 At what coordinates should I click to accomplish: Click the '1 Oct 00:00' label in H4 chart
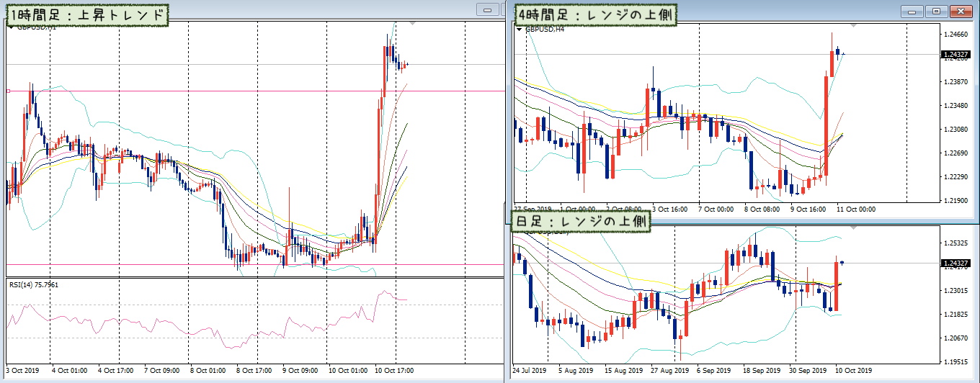tap(577, 209)
